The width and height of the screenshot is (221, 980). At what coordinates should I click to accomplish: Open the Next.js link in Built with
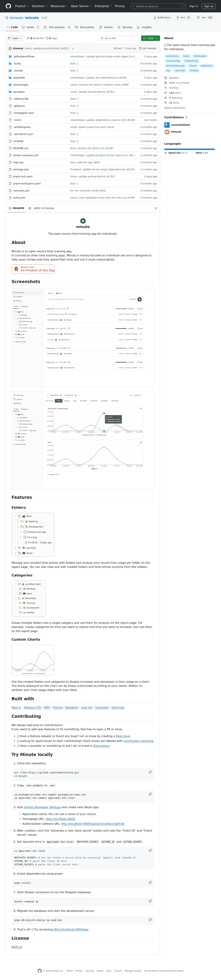16,708
